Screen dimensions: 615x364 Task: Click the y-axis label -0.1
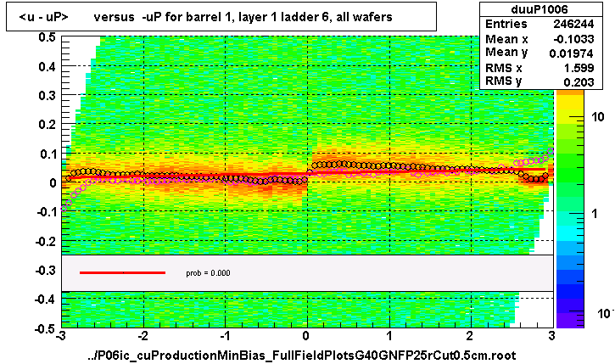coord(46,212)
